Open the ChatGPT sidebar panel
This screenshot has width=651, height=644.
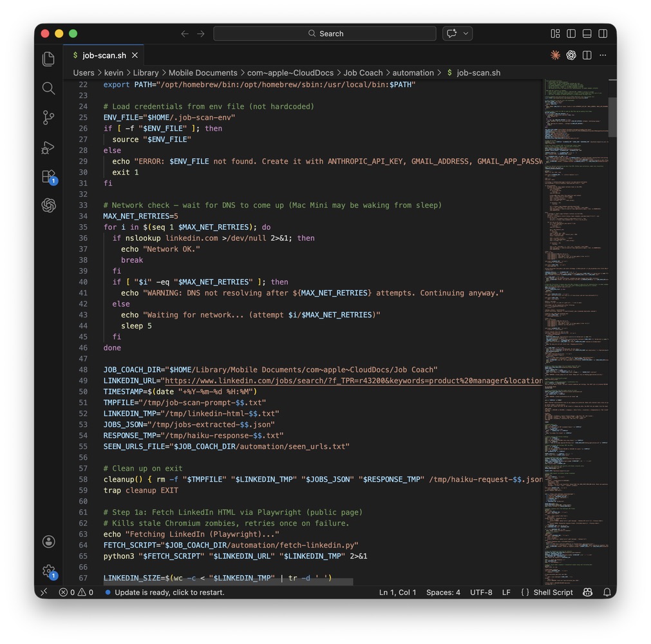click(48, 205)
